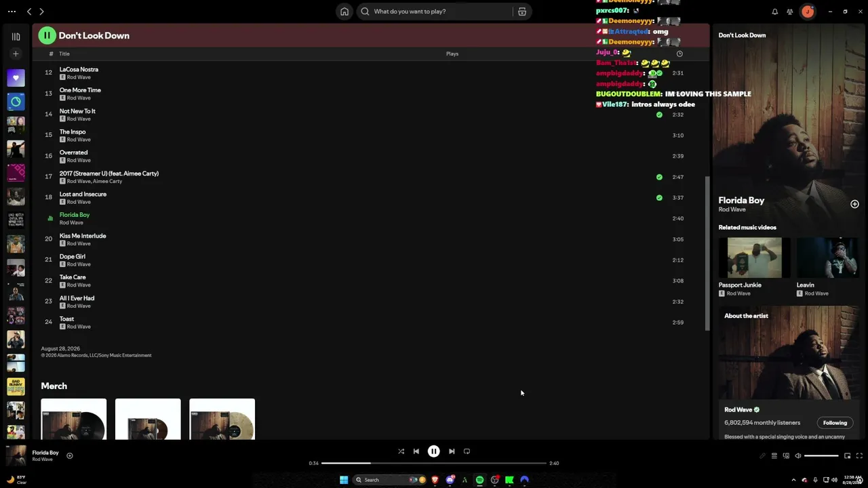Select the track 'Overrated'
The image size is (868, 488).
click(x=73, y=152)
